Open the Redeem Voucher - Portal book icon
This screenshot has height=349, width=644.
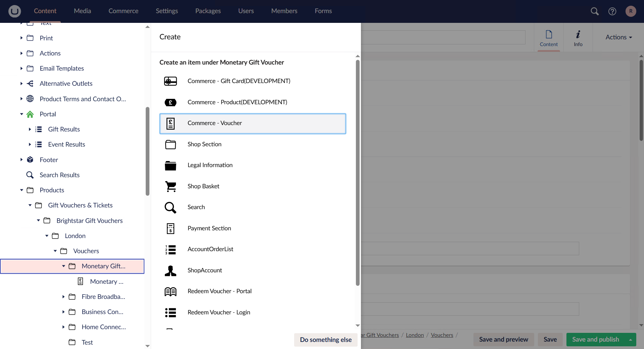170,291
